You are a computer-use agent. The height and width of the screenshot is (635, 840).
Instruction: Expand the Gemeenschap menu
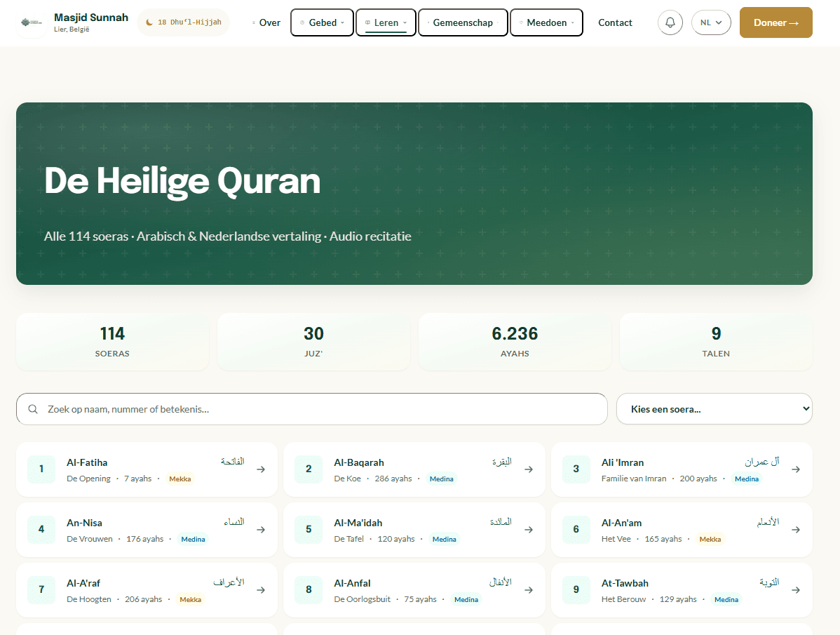[463, 22]
